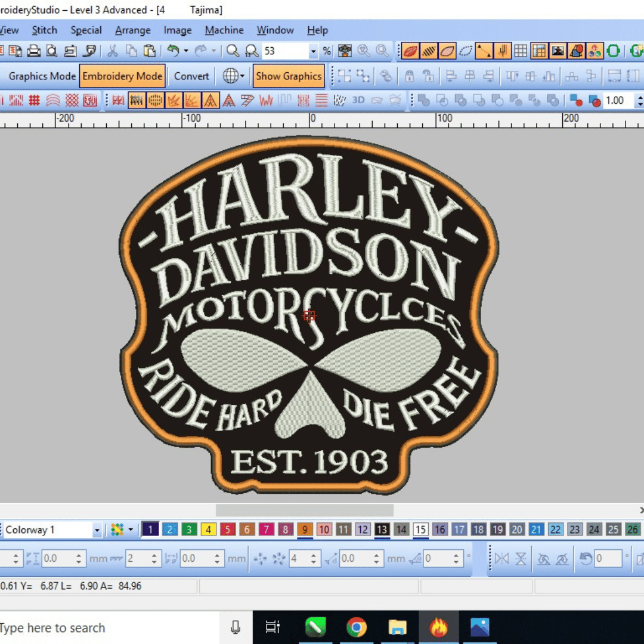Screen dimensions: 644x644
Task: Click the Show Design thumbnail icon
Action: (x=345, y=51)
